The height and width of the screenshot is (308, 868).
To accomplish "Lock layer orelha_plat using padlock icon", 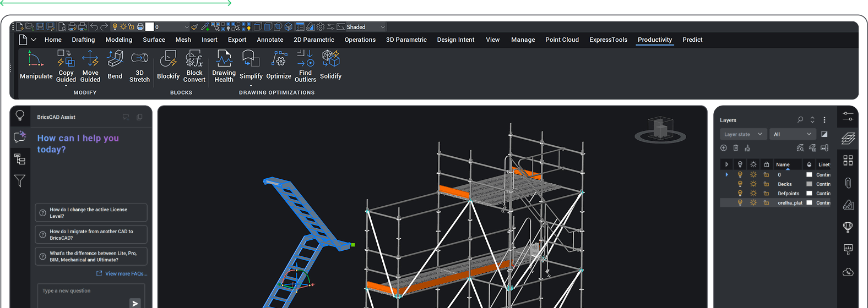I will tap(766, 203).
